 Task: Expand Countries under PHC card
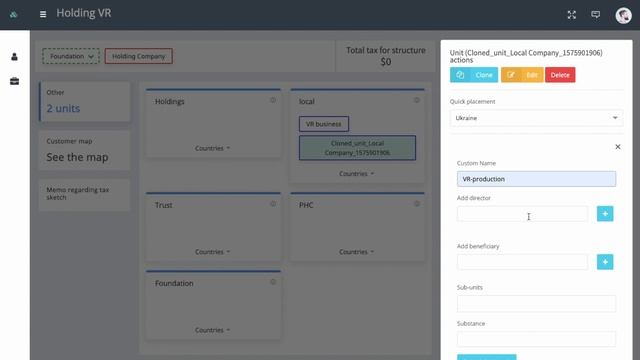pos(356,252)
